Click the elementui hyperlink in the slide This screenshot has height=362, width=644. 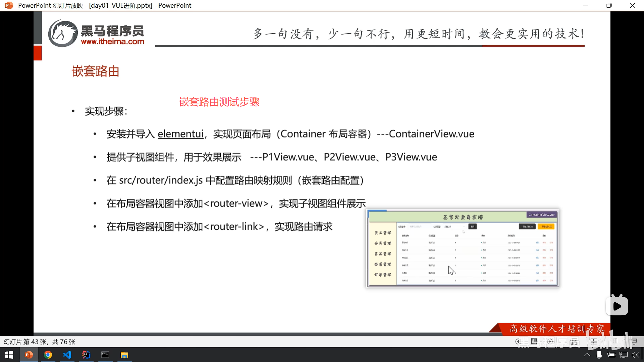[180, 134]
